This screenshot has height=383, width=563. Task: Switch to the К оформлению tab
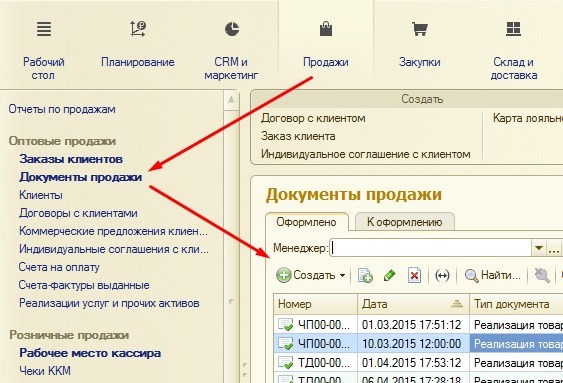coord(404,222)
